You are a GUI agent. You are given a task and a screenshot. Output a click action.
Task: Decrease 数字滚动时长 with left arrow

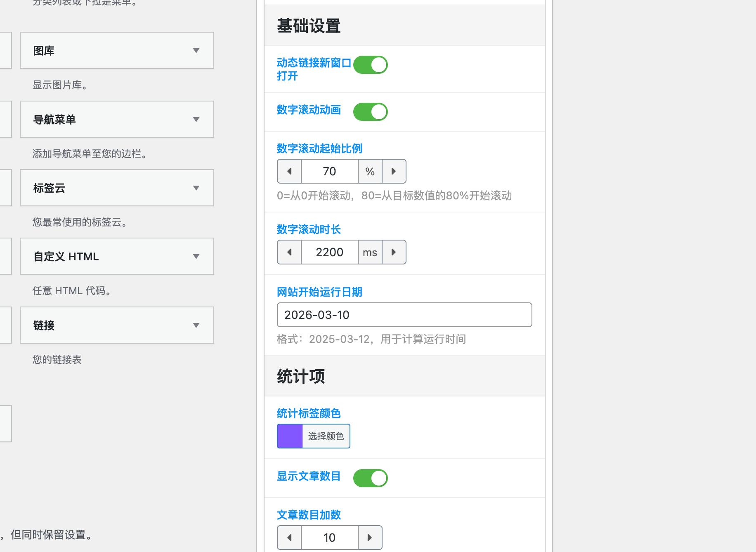point(289,252)
